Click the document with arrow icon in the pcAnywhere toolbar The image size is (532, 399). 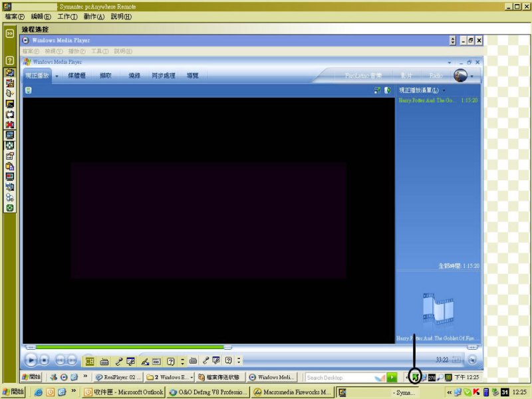[x=10, y=93]
